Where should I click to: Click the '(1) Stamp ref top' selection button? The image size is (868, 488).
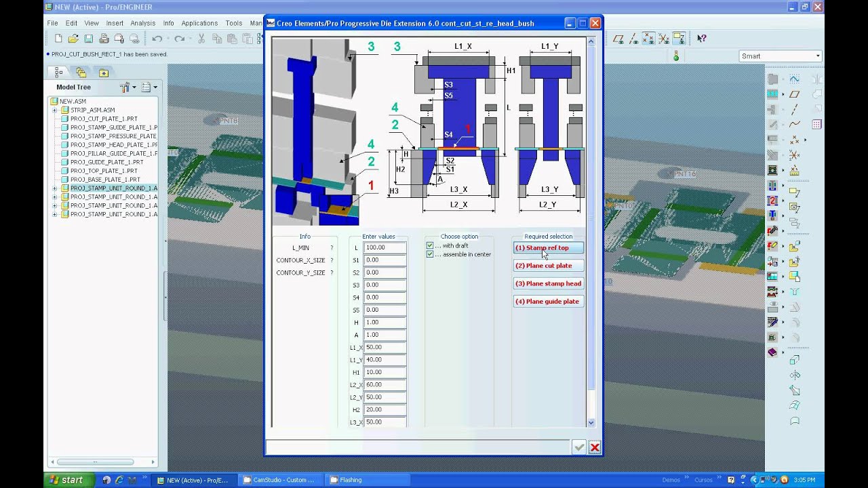point(548,248)
